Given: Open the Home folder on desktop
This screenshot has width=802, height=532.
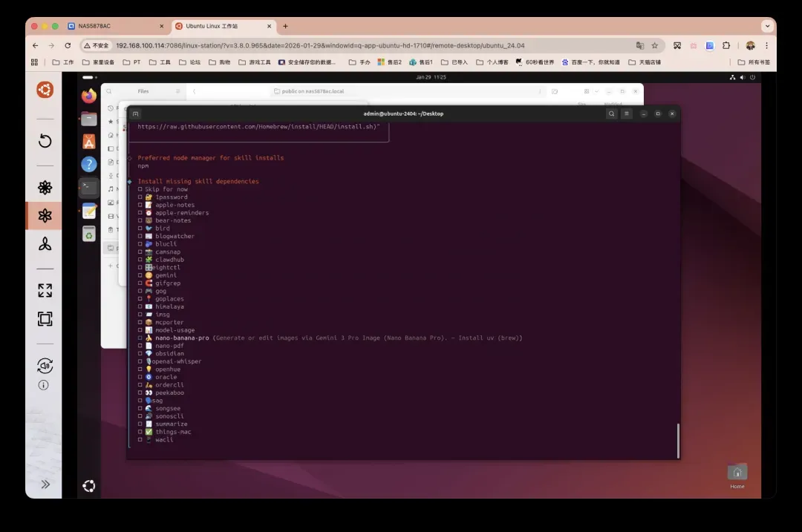Looking at the screenshot, I should coord(737,473).
